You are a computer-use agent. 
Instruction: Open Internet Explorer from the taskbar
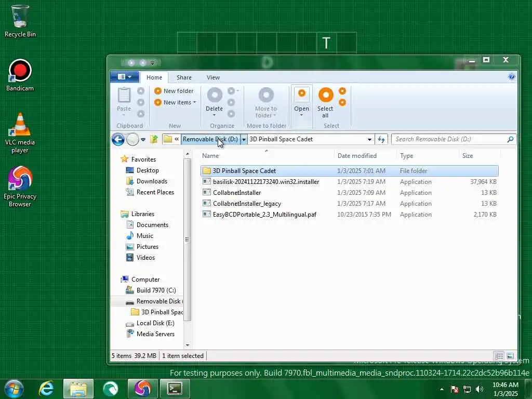(46, 389)
